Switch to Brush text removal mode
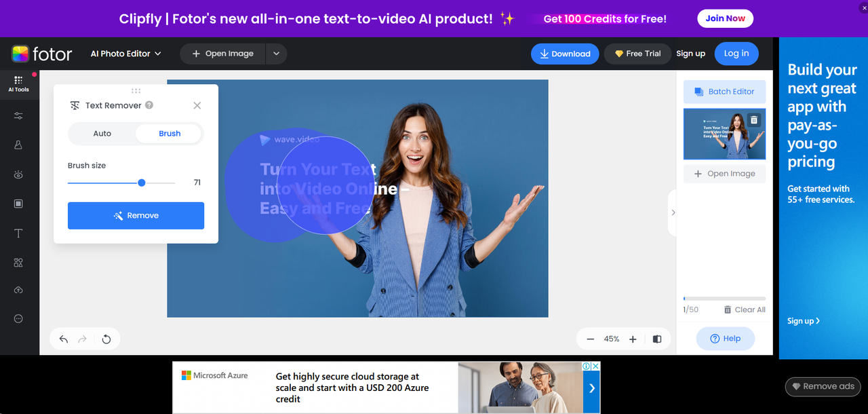 pos(170,134)
